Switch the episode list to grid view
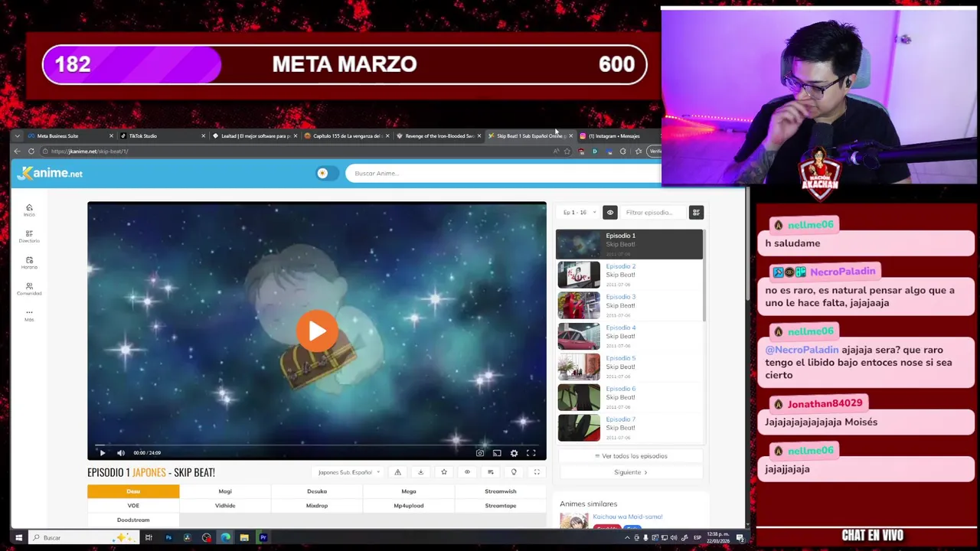 [696, 213]
